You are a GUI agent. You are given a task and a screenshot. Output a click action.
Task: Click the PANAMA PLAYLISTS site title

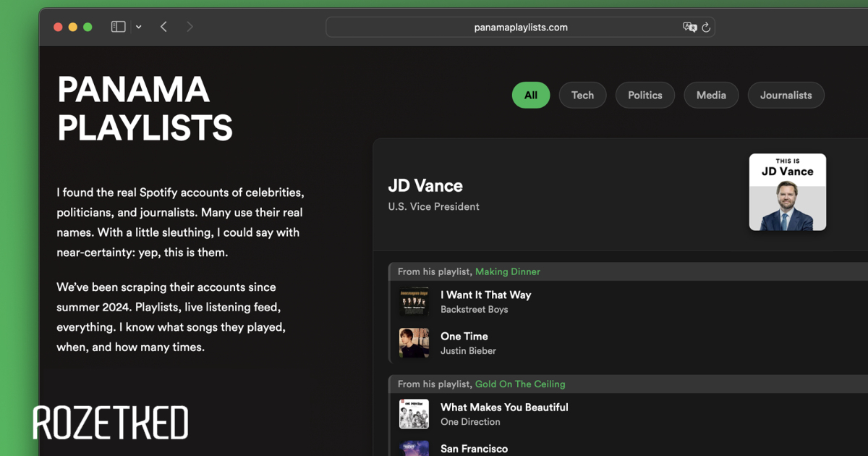[x=145, y=109]
